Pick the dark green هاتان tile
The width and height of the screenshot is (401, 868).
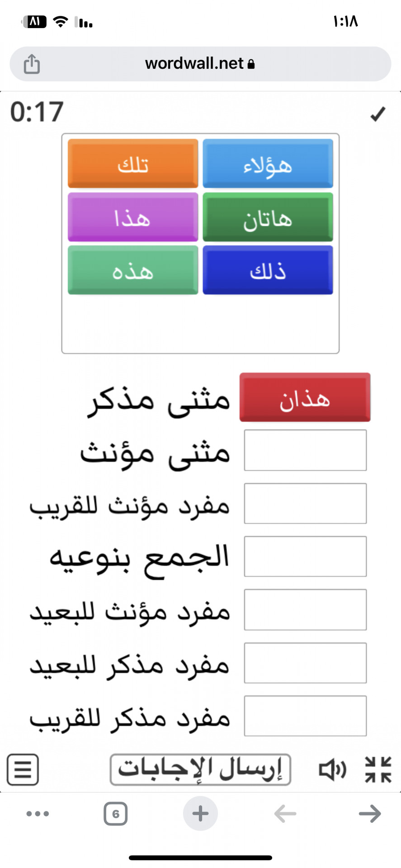tap(268, 217)
